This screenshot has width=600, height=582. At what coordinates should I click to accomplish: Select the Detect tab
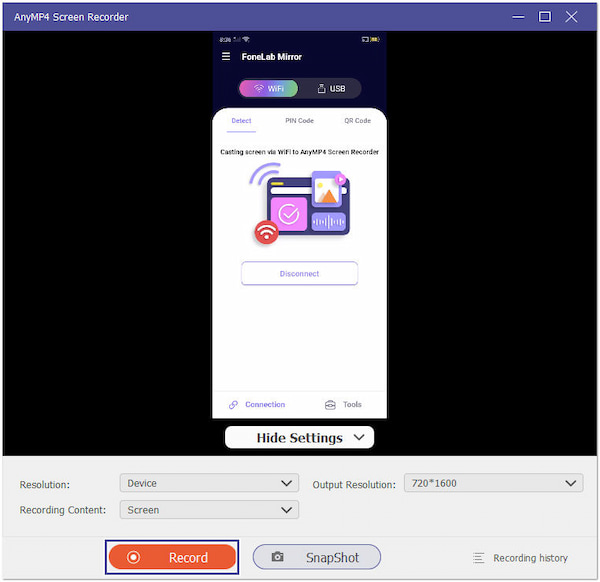point(241,121)
